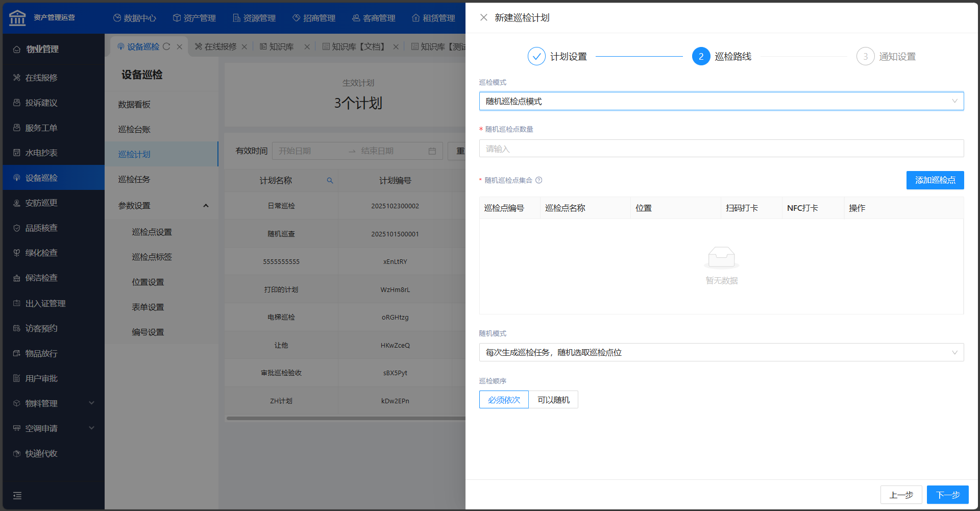Image resolution: width=980 pixels, height=511 pixels.
Task: Click the calendar icon in date range field
Action: click(x=432, y=151)
